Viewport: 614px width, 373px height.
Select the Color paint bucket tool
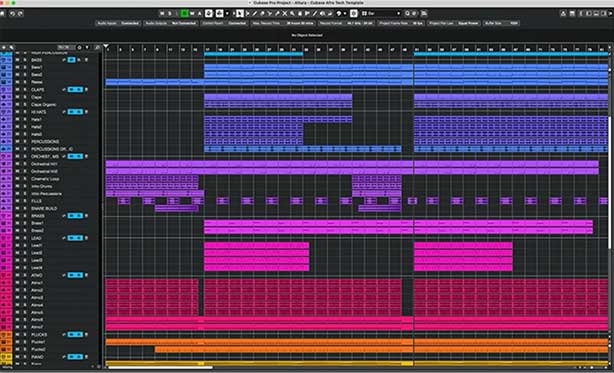(x=338, y=13)
